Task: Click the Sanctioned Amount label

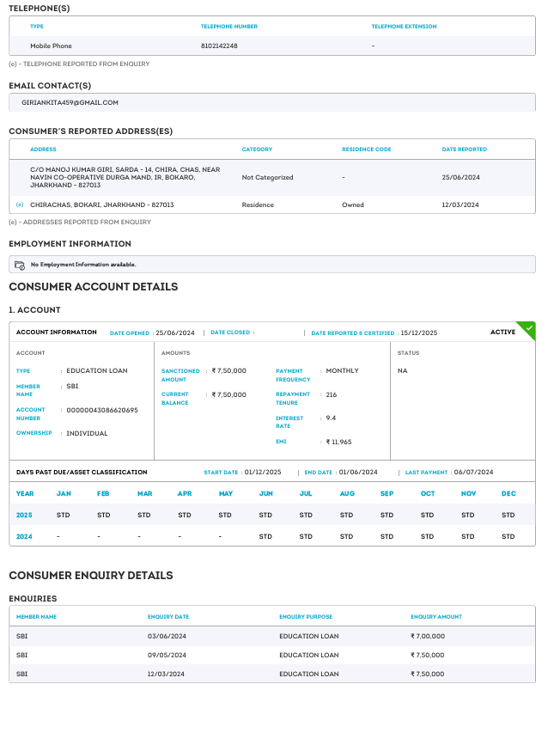Action: (180, 375)
